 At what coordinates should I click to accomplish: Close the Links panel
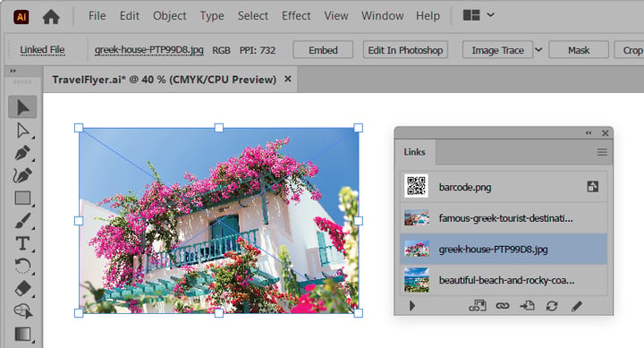point(605,132)
